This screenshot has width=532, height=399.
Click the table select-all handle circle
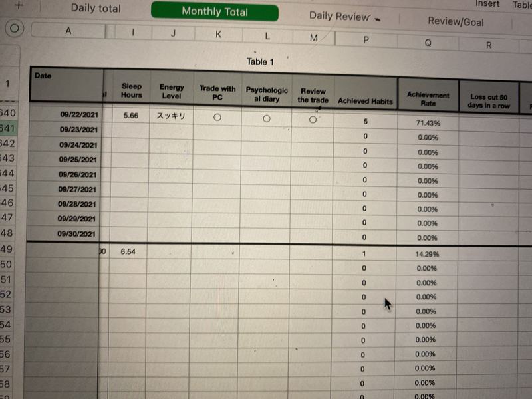pos(15,29)
